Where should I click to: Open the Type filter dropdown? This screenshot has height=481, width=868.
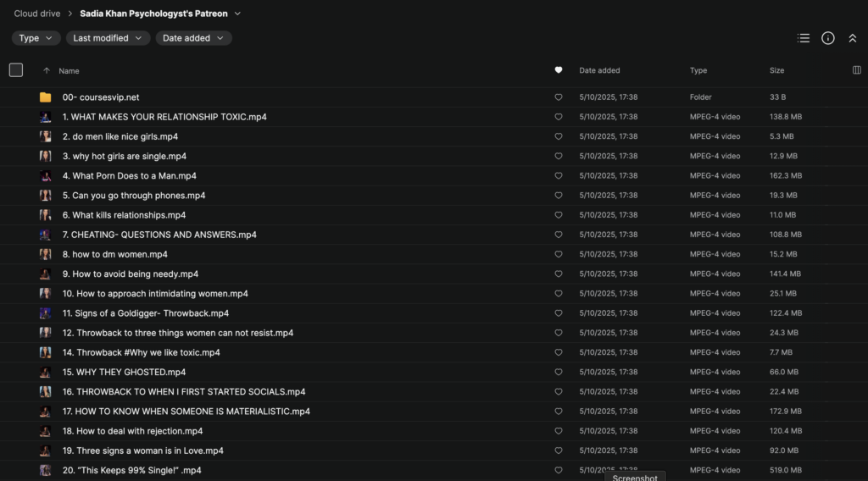[x=36, y=38]
